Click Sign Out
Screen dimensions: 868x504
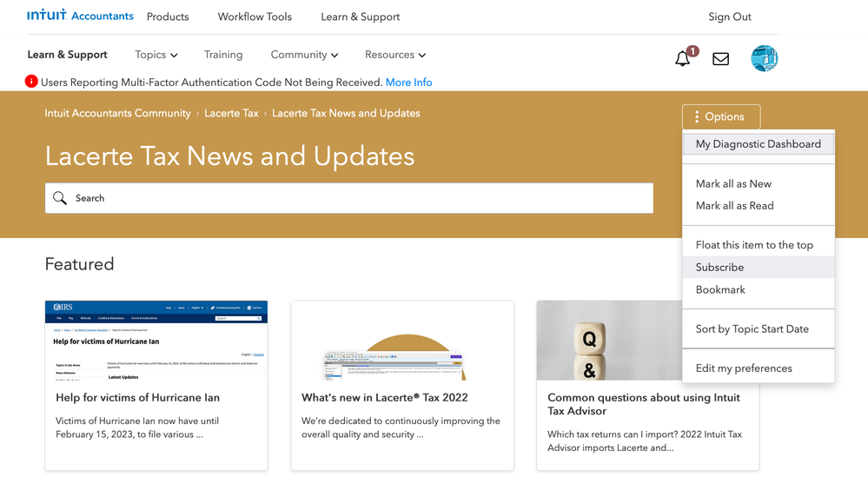730,17
